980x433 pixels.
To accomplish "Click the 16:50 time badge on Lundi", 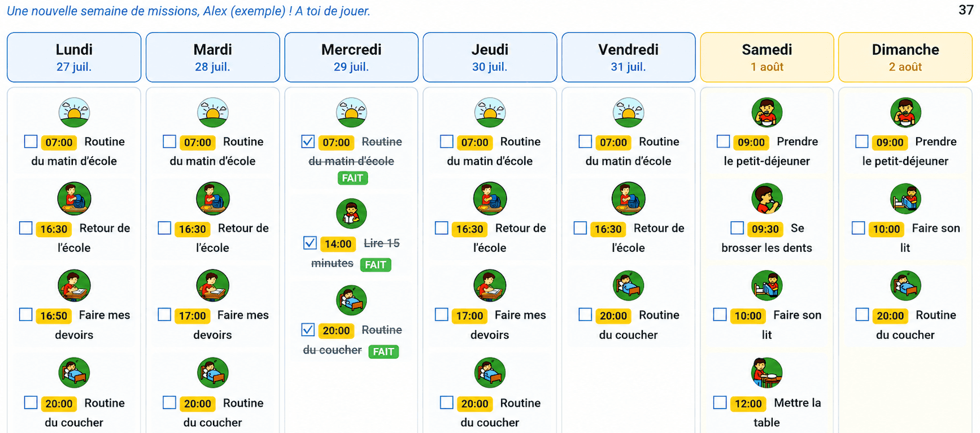I will pos(54,316).
